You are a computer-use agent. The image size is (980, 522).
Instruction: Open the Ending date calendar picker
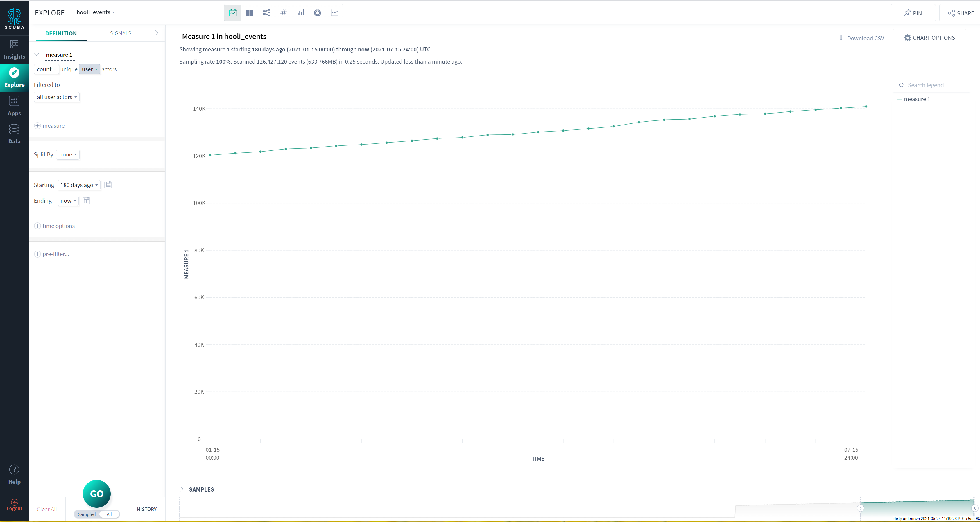point(86,200)
